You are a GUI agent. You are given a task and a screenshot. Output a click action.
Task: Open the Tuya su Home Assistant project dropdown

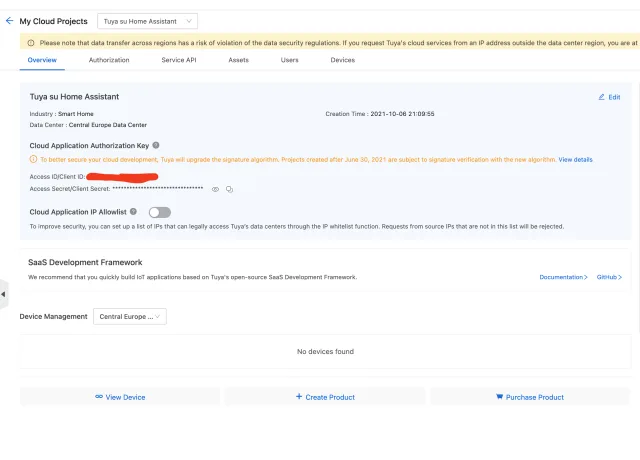point(148,21)
